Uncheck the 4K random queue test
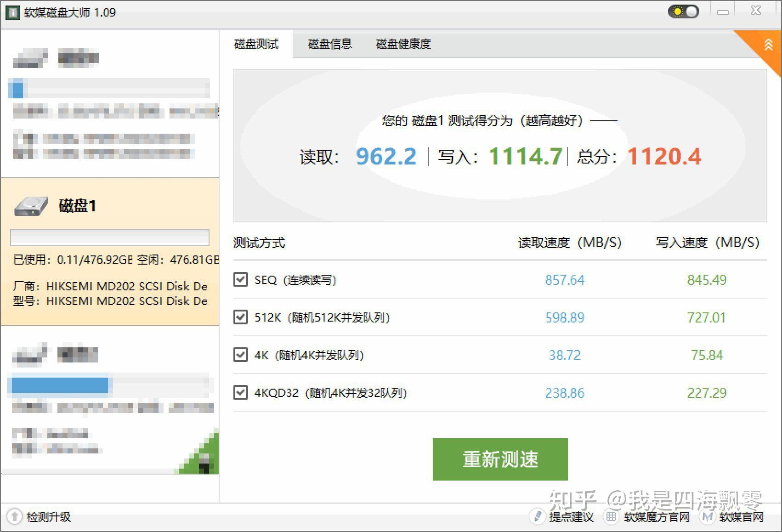Screen dimensions: 782x532 click(x=241, y=355)
